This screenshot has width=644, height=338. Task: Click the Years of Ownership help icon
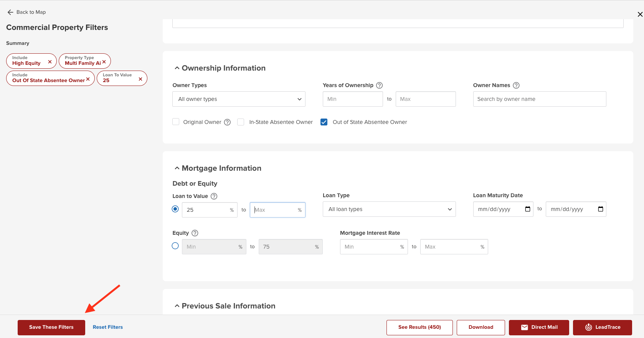(x=379, y=85)
